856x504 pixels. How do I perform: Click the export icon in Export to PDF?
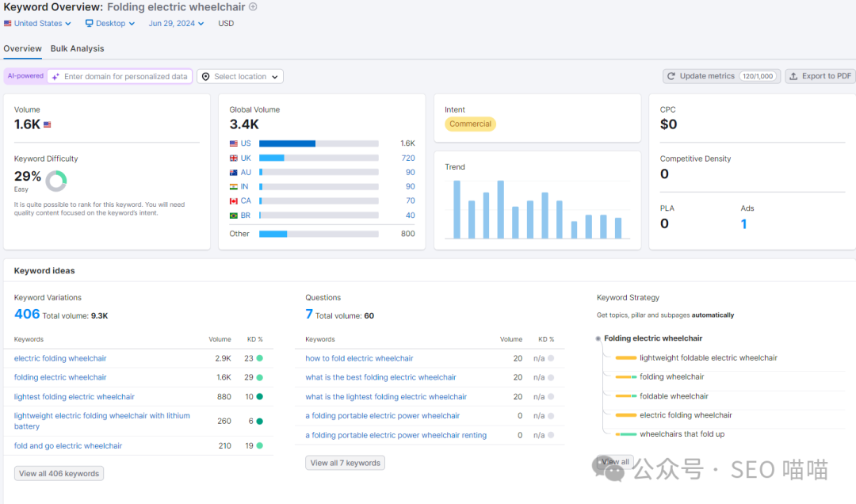pyautogui.click(x=793, y=76)
